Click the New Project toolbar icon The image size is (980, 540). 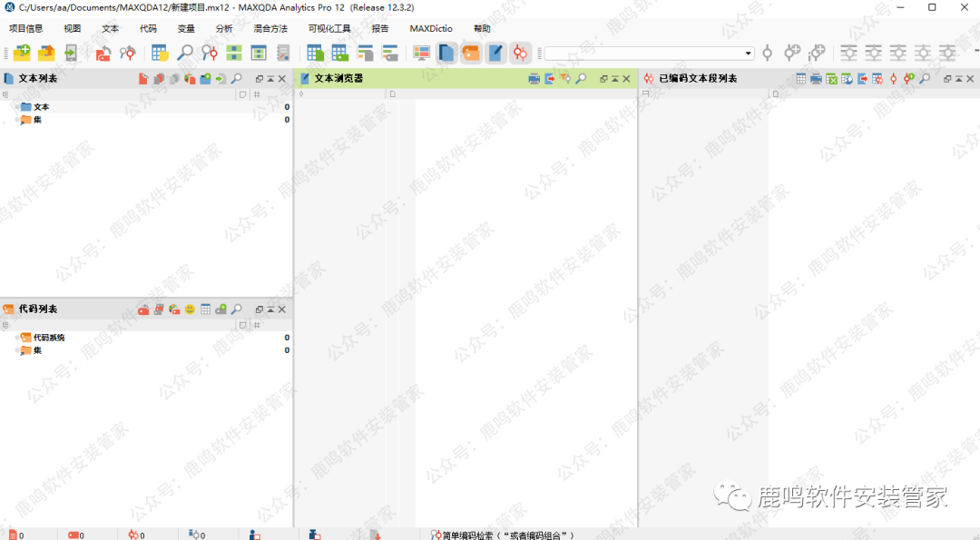click(x=22, y=54)
